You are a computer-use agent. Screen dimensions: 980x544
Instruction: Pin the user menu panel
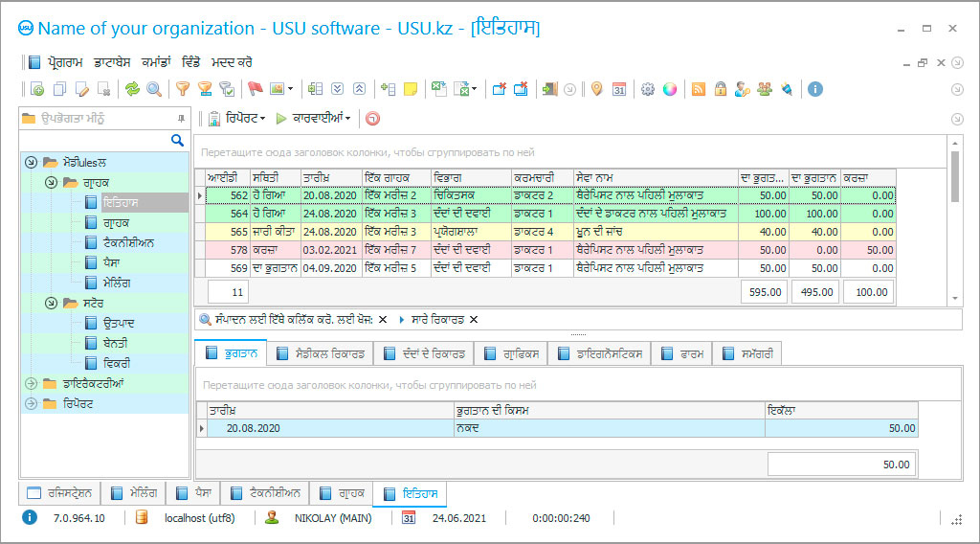pyautogui.click(x=181, y=119)
